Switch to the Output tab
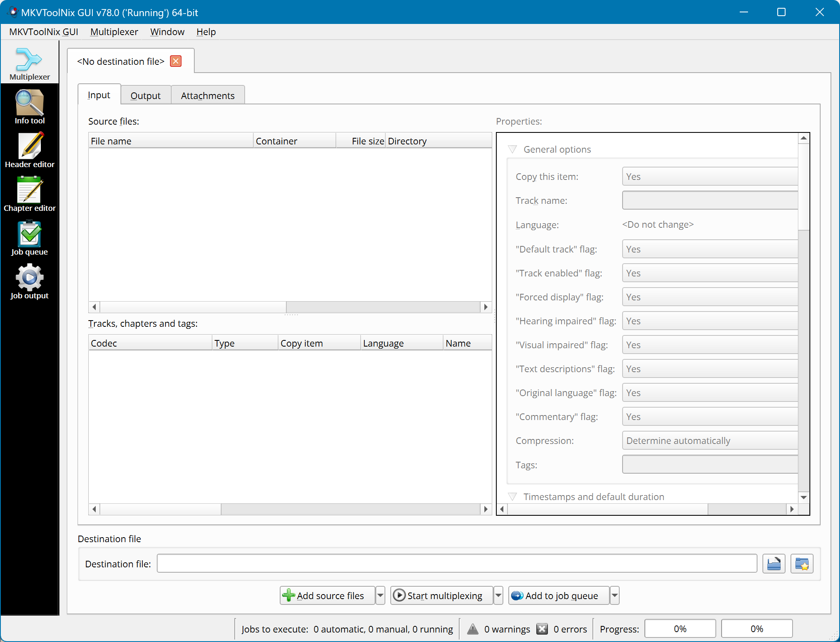Image resolution: width=840 pixels, height=642 pixels. pyautogui.click(x=146, y=95)
